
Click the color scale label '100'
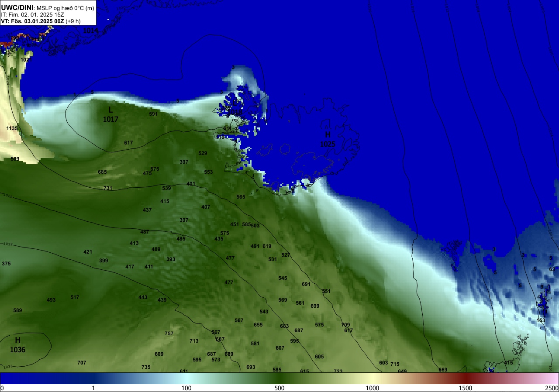pyautogui.click(x=186, y=388)
